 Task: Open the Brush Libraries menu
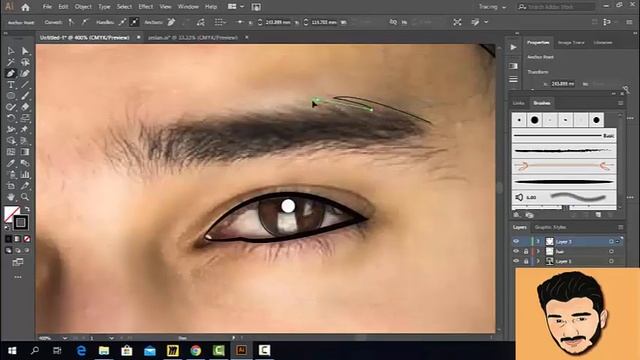517,215
